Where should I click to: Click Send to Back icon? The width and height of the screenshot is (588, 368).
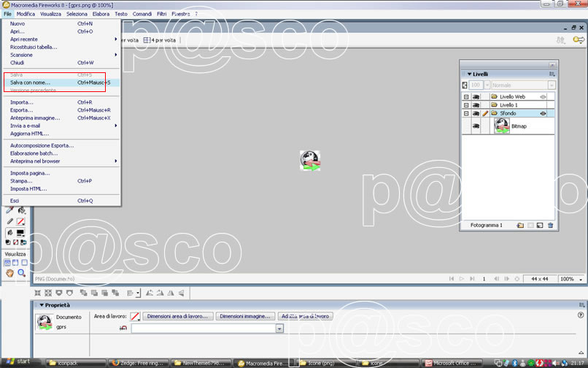tap(115, 293)
